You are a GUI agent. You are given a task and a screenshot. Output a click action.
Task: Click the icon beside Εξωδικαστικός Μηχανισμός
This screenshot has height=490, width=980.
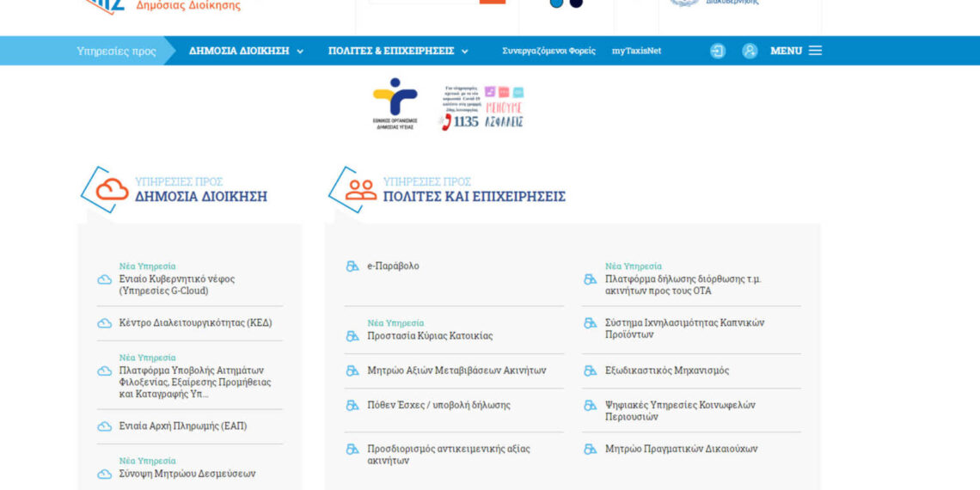(590, 371)
